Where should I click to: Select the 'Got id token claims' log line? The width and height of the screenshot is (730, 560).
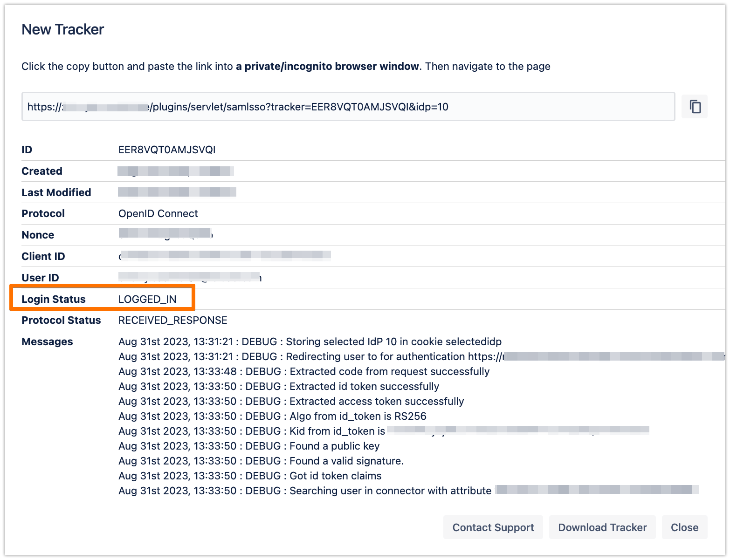click(x=250, y=476)
